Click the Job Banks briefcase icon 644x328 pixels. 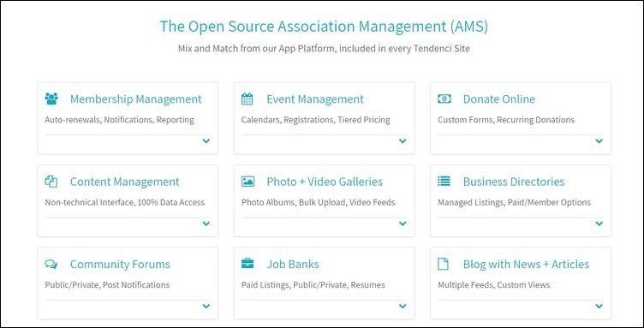[247, 264]
